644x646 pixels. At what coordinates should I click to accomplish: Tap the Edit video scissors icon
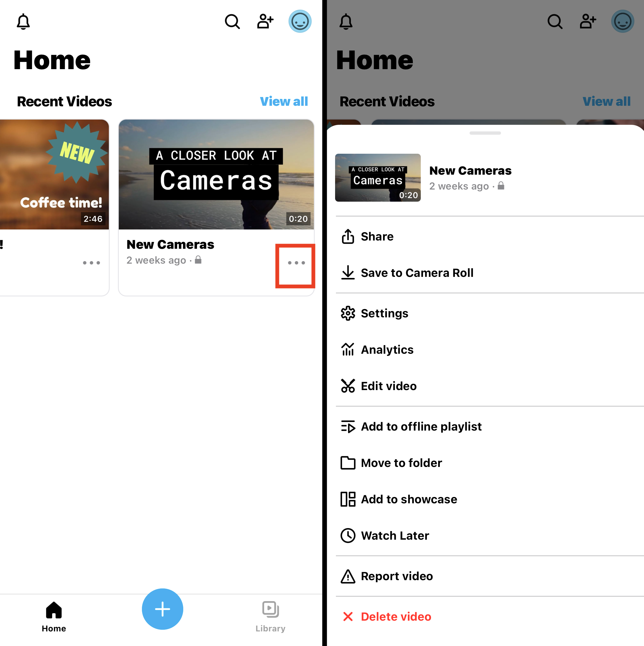coord(349,386)
